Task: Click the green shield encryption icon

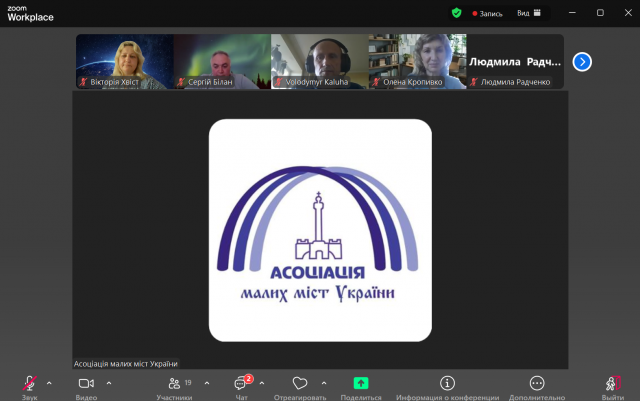Action: 456,13
